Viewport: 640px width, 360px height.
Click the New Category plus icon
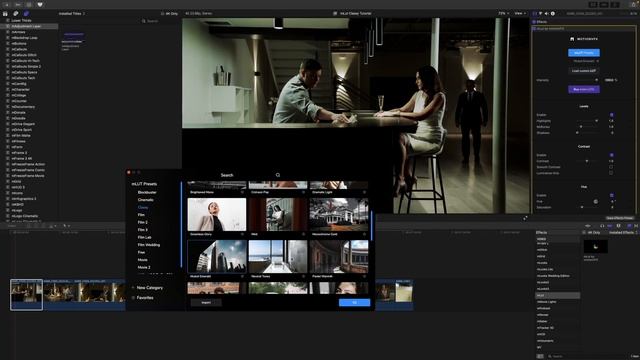[x=133, y=288]
